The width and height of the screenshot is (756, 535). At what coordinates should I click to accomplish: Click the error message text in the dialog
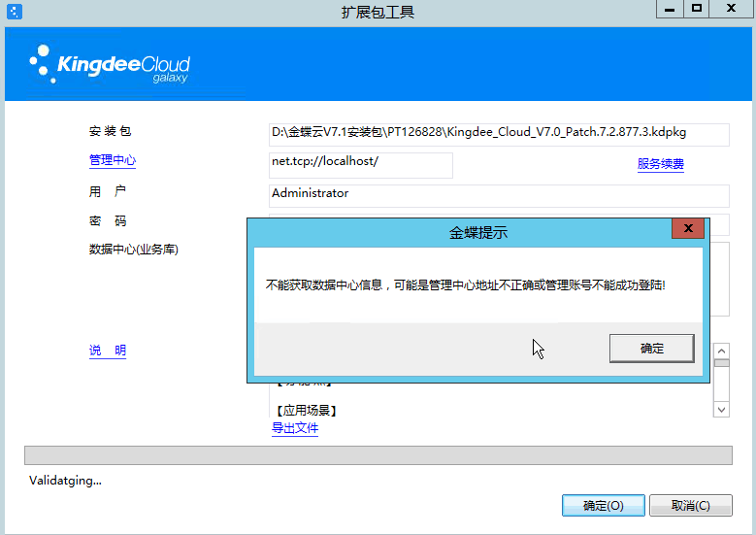pos(465,285)
